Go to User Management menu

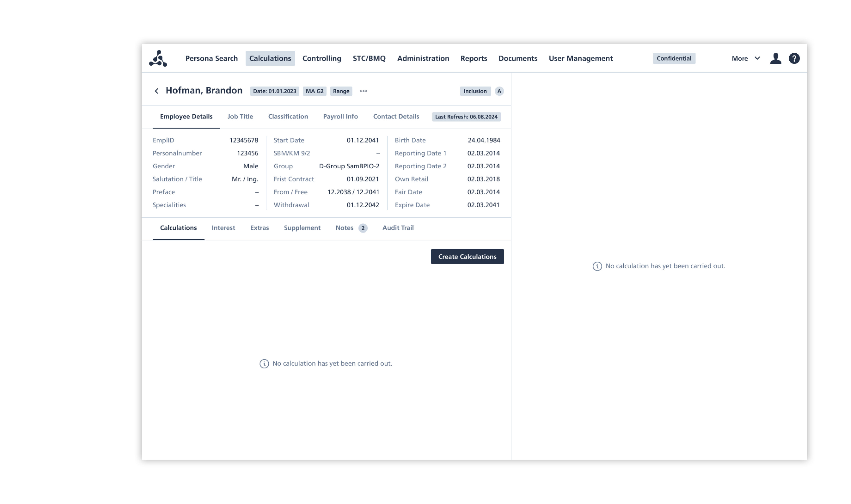click(580, 58)
